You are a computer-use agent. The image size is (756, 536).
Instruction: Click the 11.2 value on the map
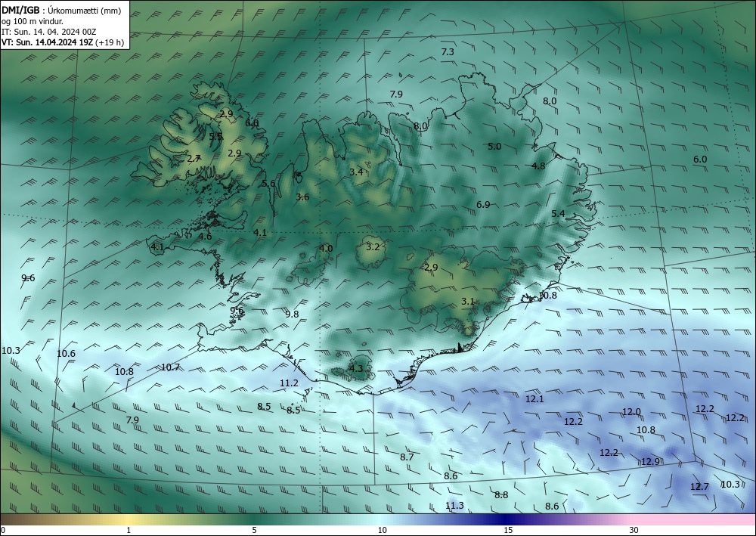tap(289, 383)
